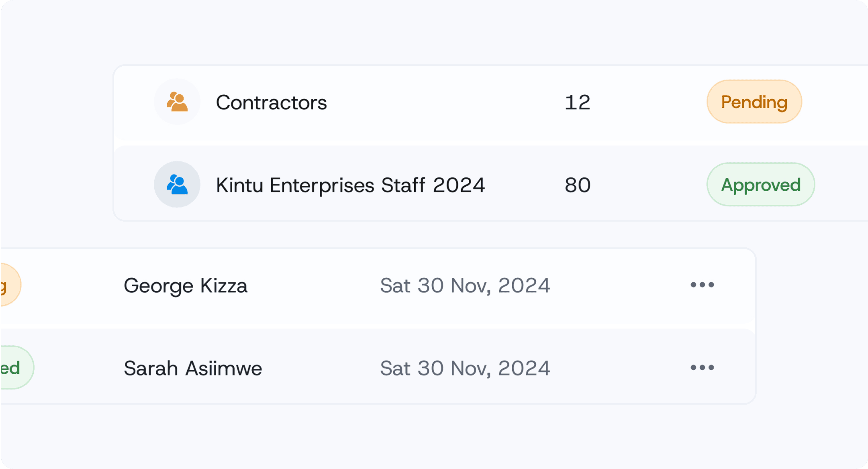Screen dimensions: 868x469
Task: Click the partially hidden orange badge beside George Kizza
Action: click(x=9, y=285)
